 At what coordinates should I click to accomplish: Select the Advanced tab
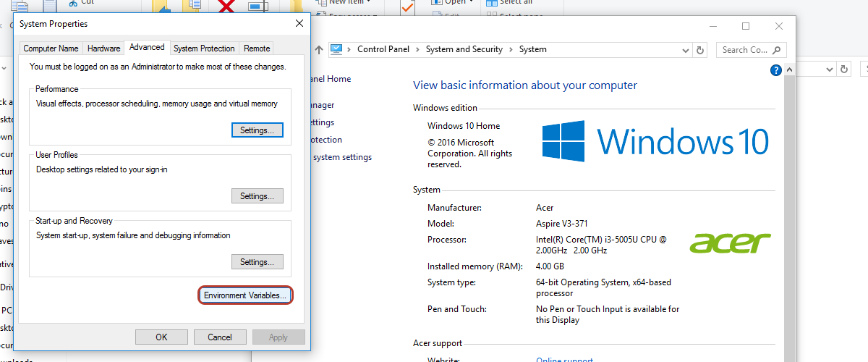coord(147,47)
